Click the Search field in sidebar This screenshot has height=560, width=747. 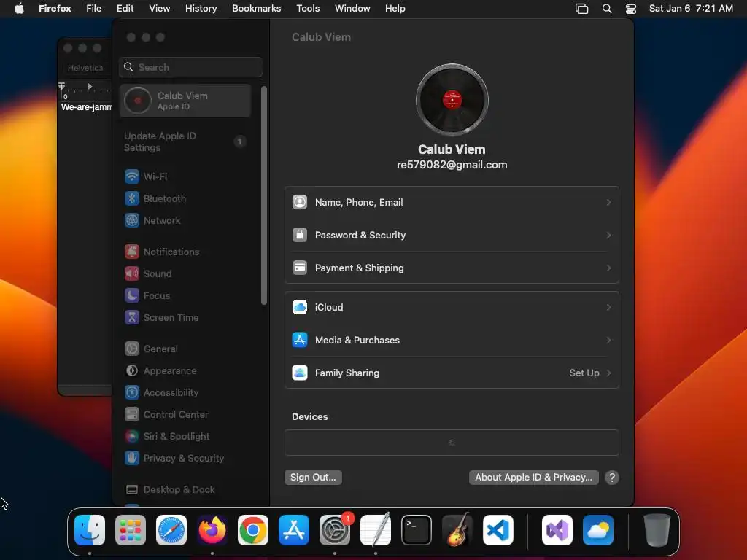coord(190,67)
